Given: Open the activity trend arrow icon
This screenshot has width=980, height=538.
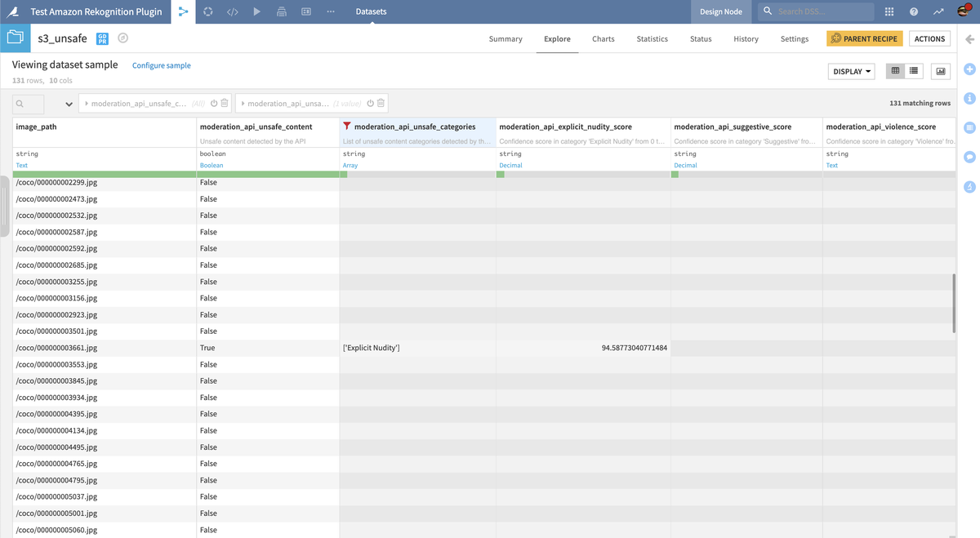Looking at the screenshot, I should pos(938,11).
